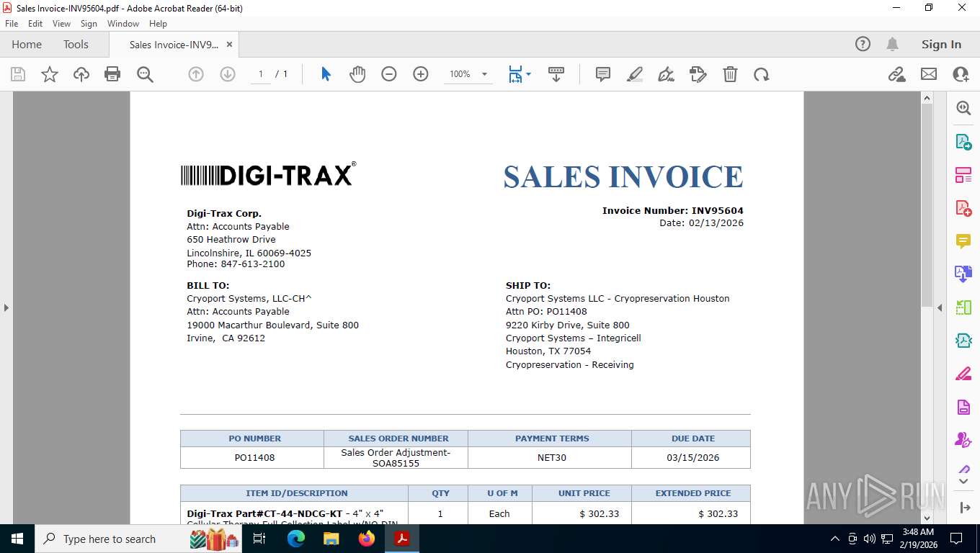
Task: Collapse the right pane with the divider arrow
Action: pyautogui.click(x=940, y=307)
